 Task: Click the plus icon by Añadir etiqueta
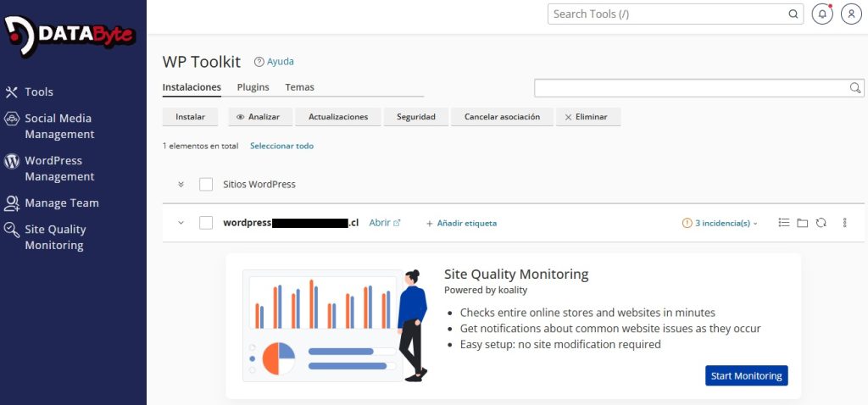(429, 224)
